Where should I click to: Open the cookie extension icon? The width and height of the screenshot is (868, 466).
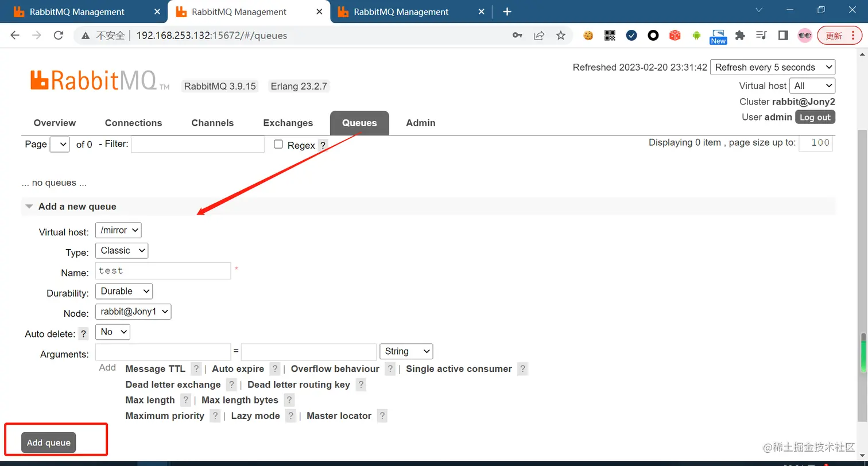pos(588,36)
